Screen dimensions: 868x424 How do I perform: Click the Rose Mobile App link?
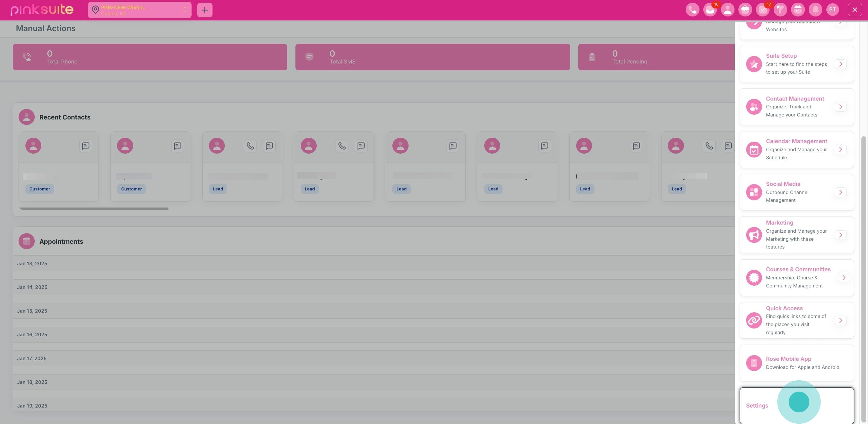point(788,359)
